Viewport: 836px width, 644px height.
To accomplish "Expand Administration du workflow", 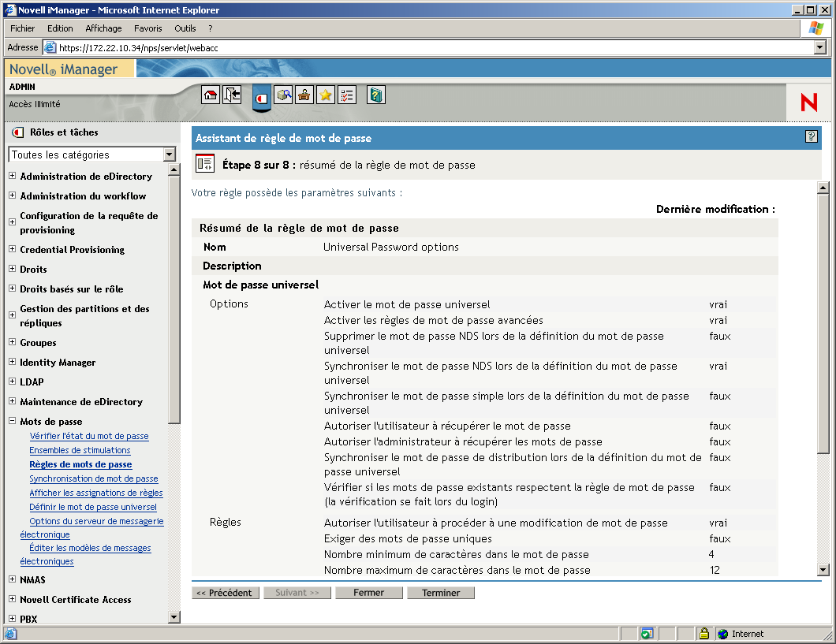I will [13, 195].
